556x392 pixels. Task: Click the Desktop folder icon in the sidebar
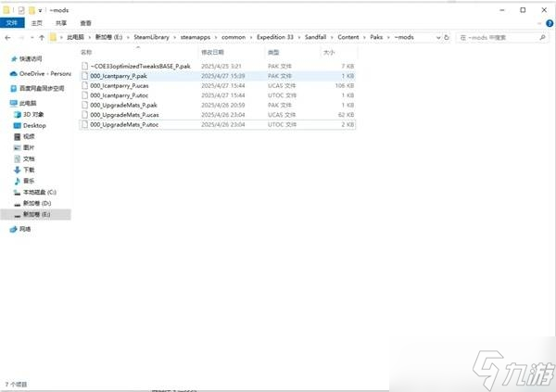point(18,126)
